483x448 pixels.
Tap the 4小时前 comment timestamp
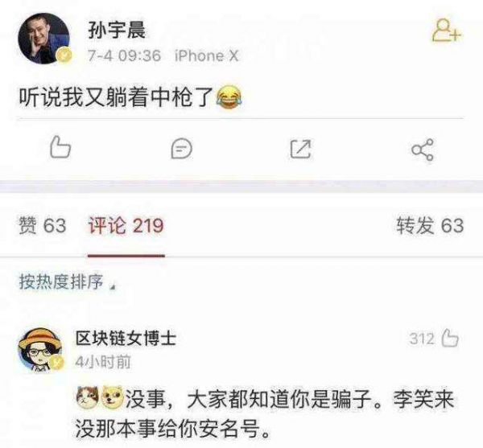coord(103,362)
